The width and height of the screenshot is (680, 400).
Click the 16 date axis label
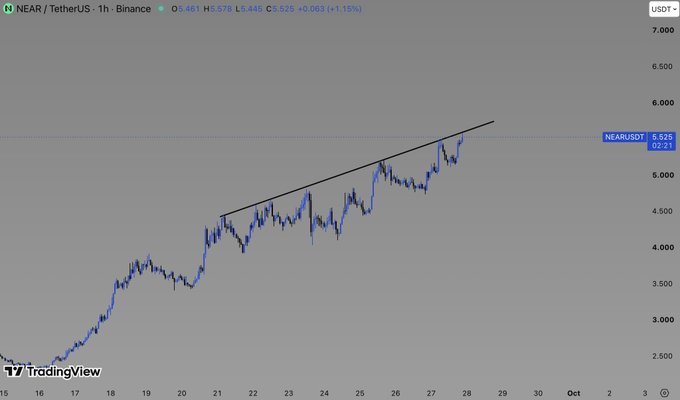(x=39, y=393)
